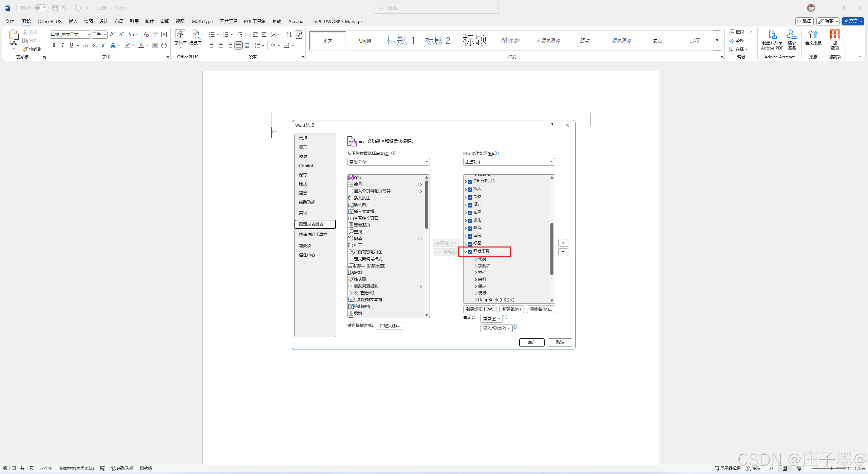Uncheck the 邮件 tab checkbox
Viewport: 868px width, 474px height.
pos(470,228)
